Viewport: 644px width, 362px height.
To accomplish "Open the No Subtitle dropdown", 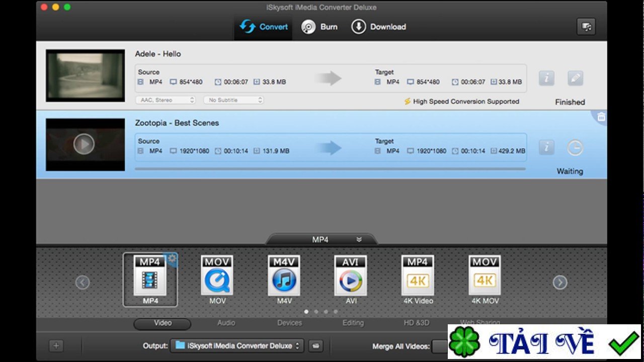I will tap(233, 100).
